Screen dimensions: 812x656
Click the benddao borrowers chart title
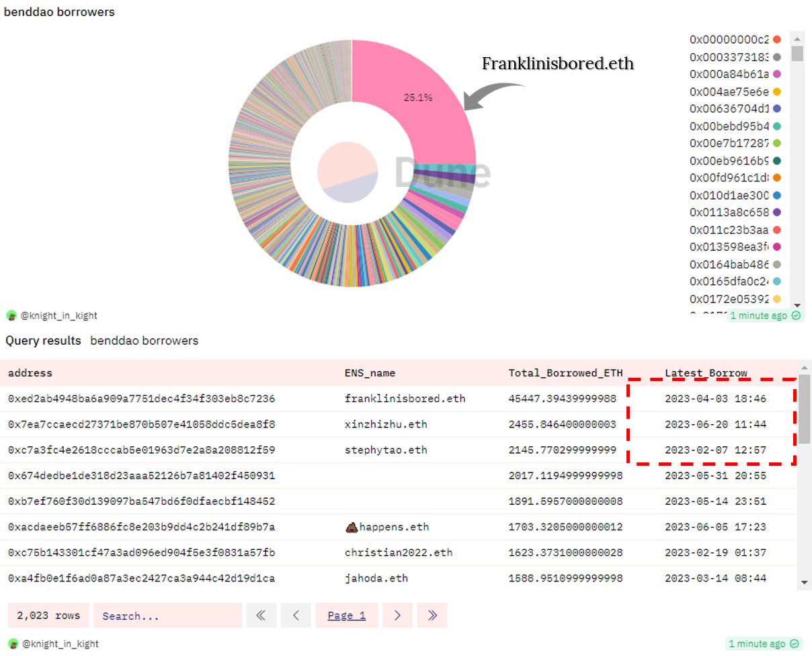click(x=59, y=11)
